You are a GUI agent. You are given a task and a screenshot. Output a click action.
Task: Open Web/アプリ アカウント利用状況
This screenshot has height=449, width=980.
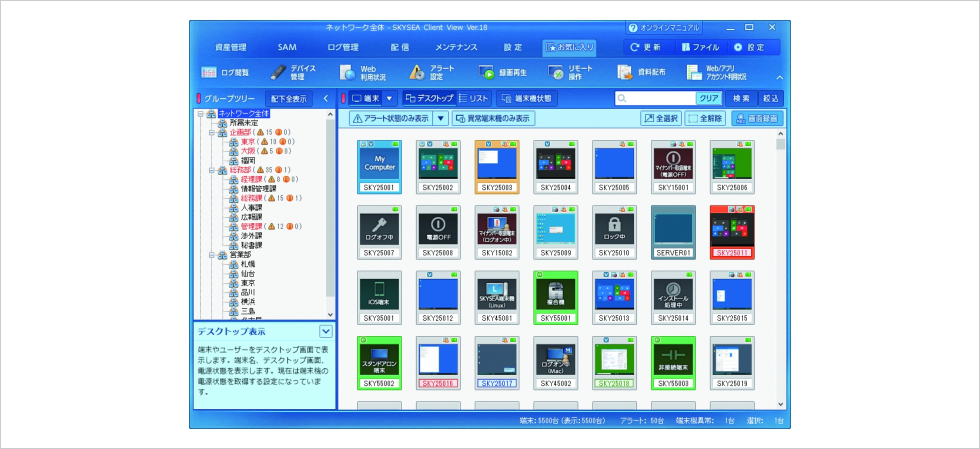coord(716,72)
